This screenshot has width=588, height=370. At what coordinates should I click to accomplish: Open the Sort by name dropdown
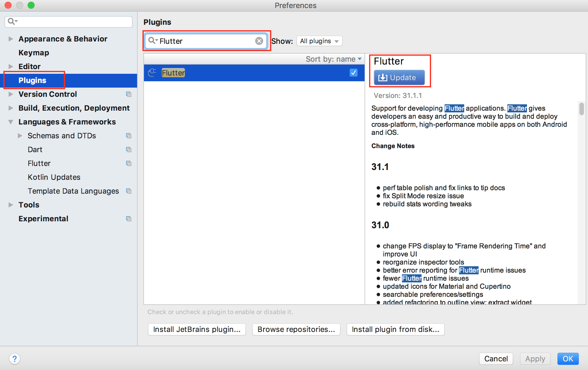(x=333, y=59)
